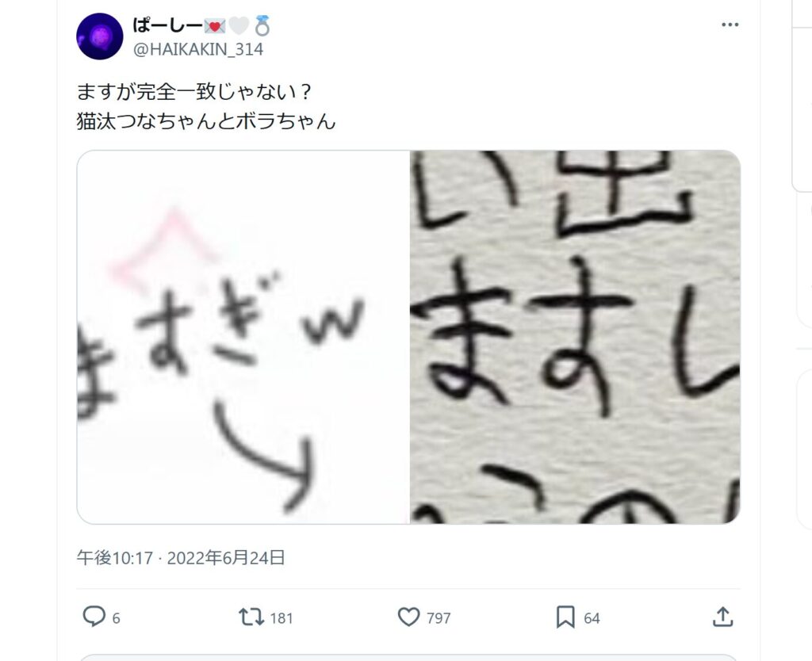Click the reply speech bubble icon
Screen dimensions: 812x661
pyautogui.click(x=94, y=617)
